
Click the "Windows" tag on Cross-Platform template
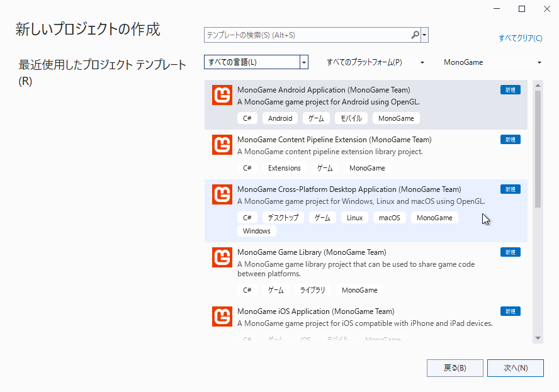[x=257, y=231]
